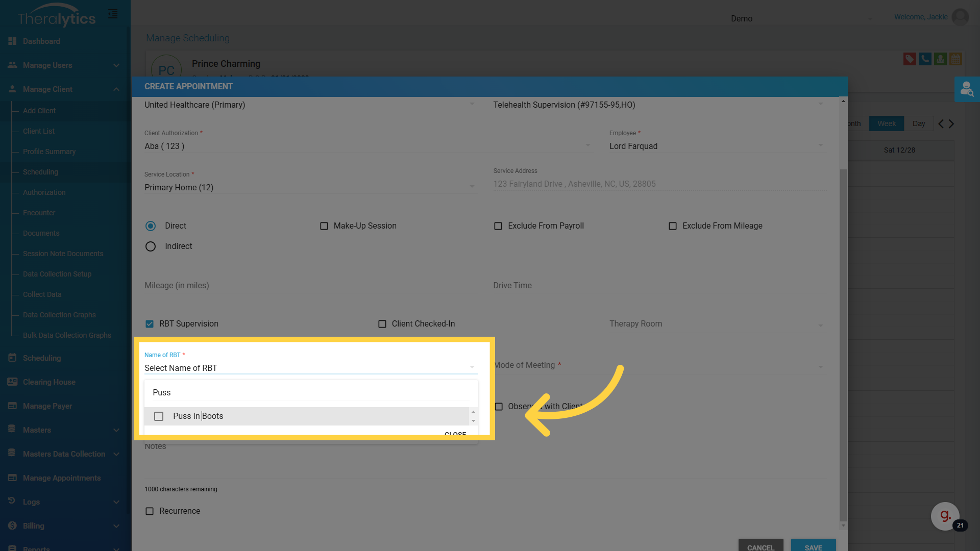
Task: Click the SAVE button
Action: (813, 547)
